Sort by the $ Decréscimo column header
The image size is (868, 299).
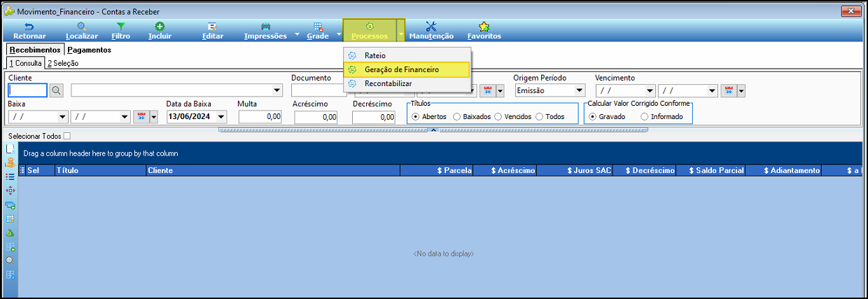(644, 170)
